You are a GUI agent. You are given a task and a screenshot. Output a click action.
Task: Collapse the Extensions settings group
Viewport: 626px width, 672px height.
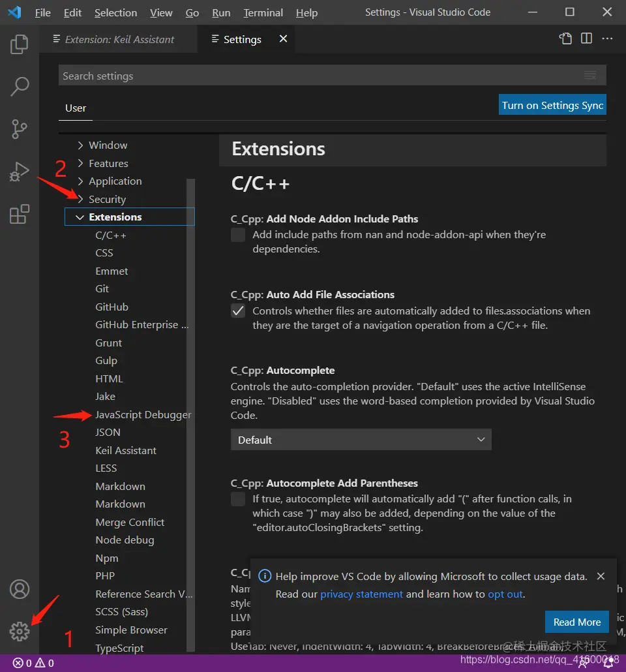coord(80,217)
